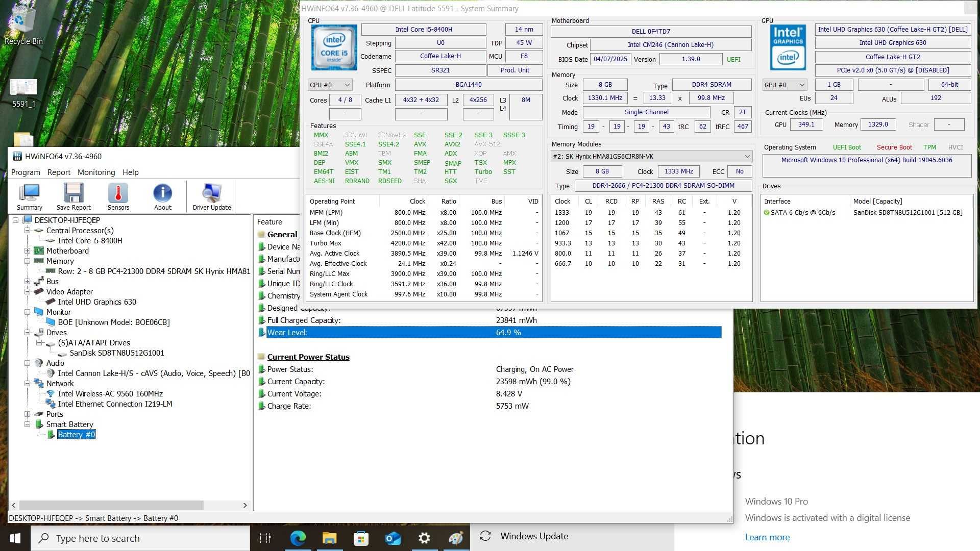
Task: Click the About info icon
Action: 163,196
